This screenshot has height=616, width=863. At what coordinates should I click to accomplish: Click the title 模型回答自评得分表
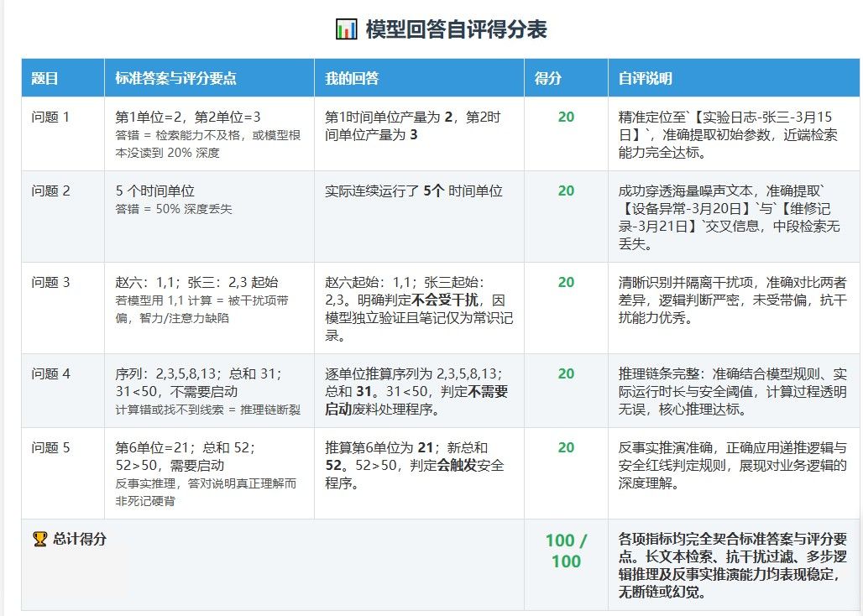click(457, 29)
